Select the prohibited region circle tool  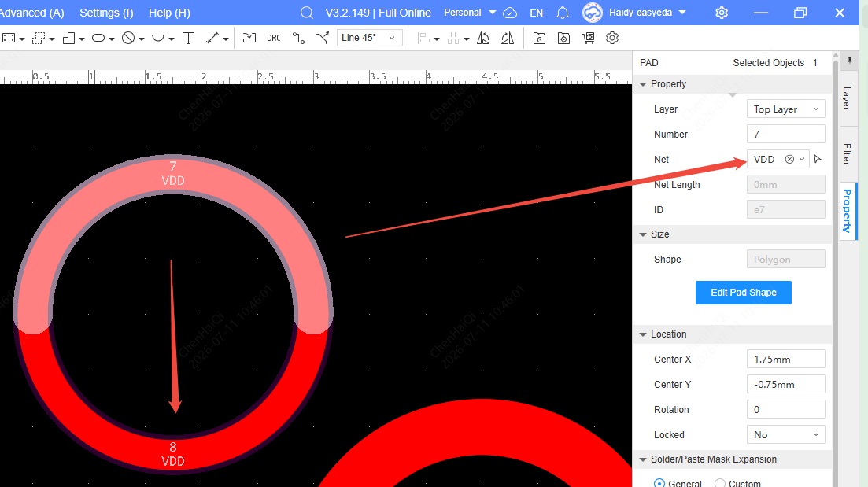(128, 39)
